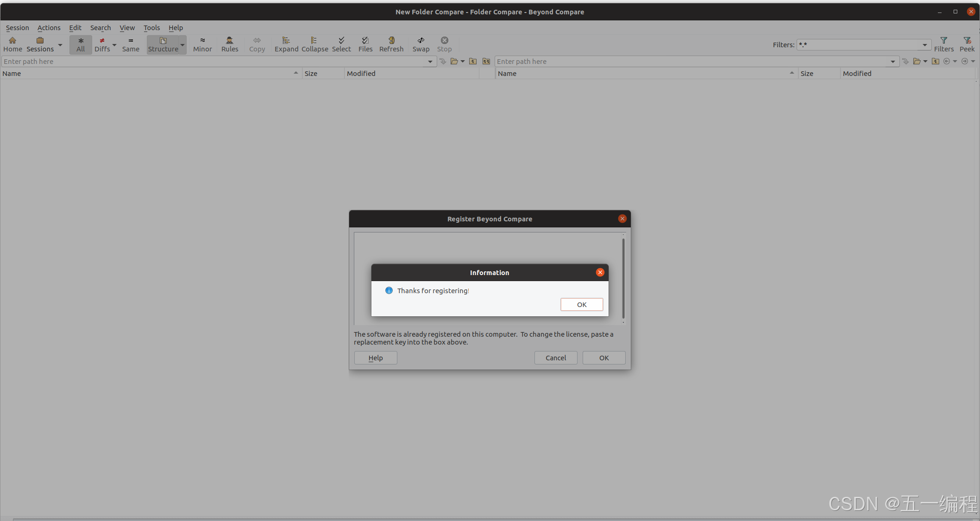Close the Information dialog
Viewport: 980px width, 521px height.
tap(600, 272)
